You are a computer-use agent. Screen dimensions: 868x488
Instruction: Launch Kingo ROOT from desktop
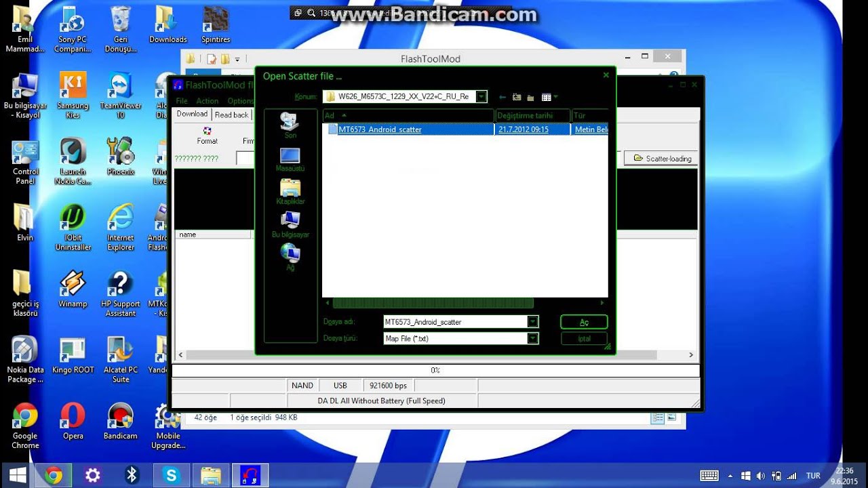tap(73, 356)
